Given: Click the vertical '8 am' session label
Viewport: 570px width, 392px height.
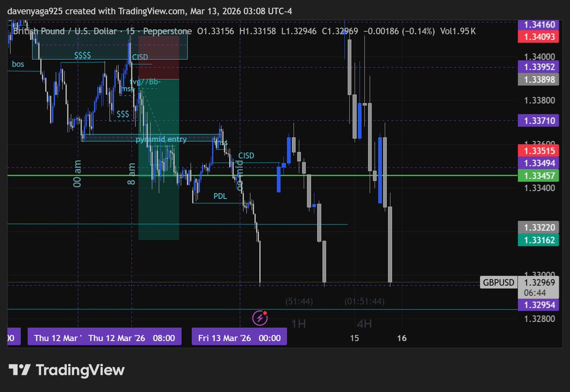Looking at the screenshot, I should point(132,174).
